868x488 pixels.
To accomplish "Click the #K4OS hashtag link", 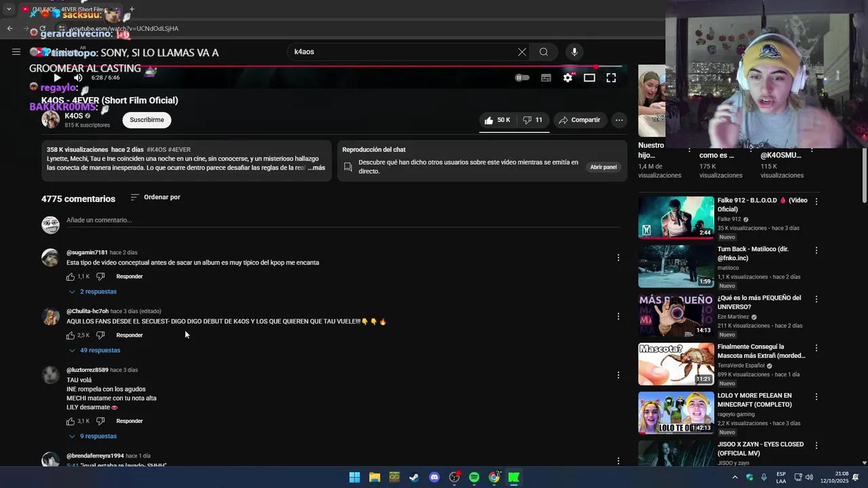I will [x=156, y=150].
